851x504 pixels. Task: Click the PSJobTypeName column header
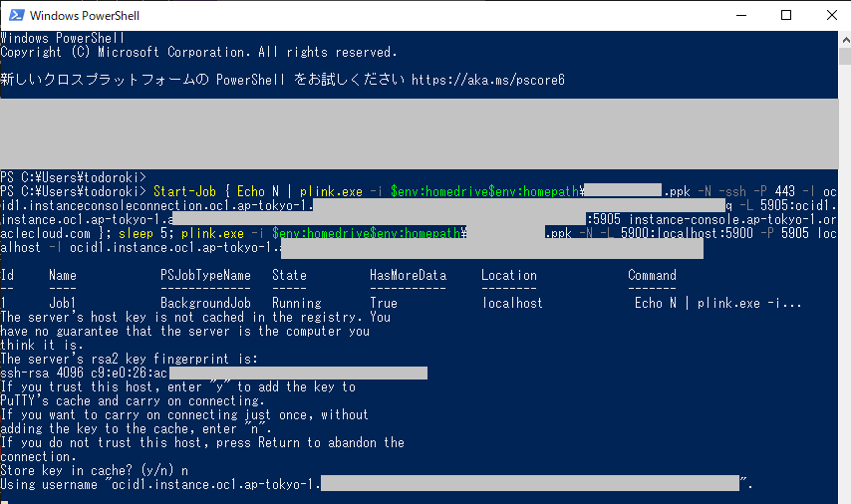[x=205, y=275]
